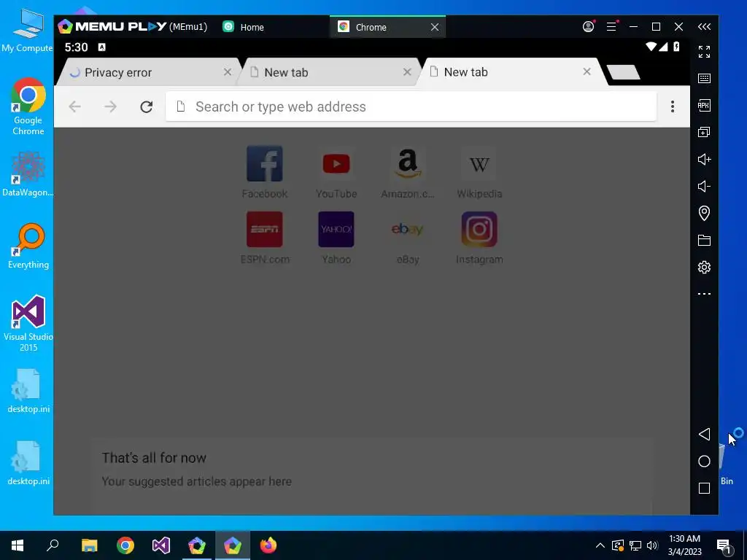Open the multi-instance manager icon
This screenshot has width=747, height=560.
(704, 132)
